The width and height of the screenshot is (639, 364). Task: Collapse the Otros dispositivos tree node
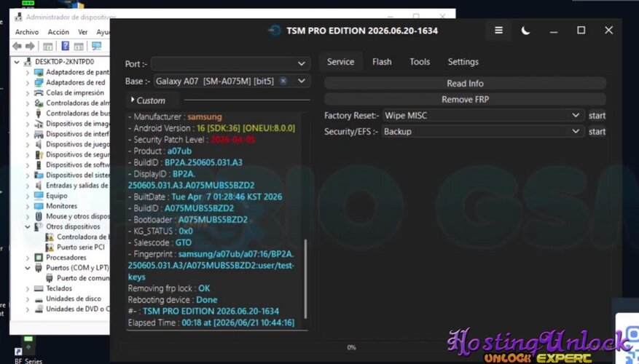click(x=28, y=227)
